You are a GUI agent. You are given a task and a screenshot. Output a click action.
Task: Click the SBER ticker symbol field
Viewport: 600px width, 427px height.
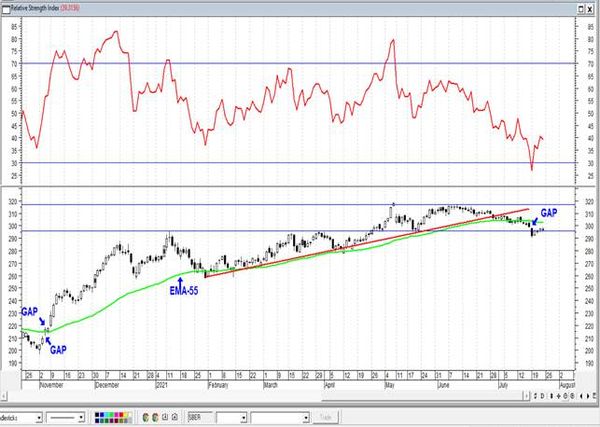200,417
